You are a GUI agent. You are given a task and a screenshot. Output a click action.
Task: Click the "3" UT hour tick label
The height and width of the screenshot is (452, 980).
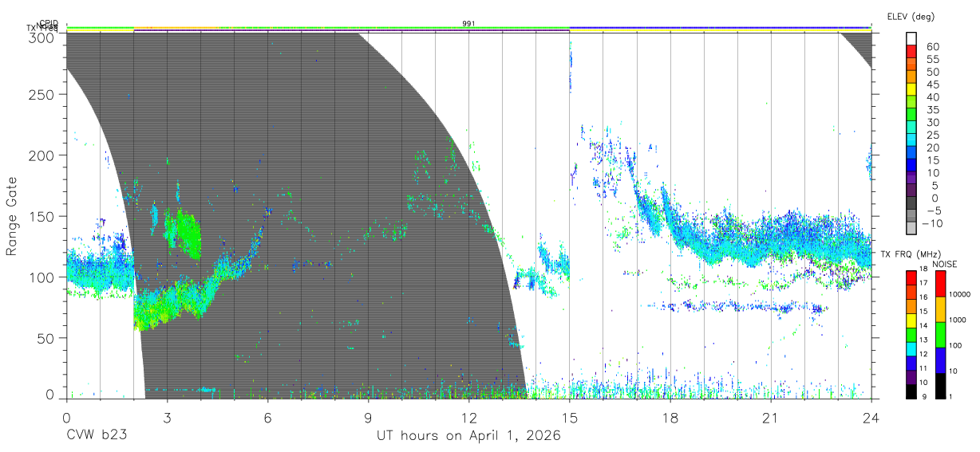[x=167, y=417]
